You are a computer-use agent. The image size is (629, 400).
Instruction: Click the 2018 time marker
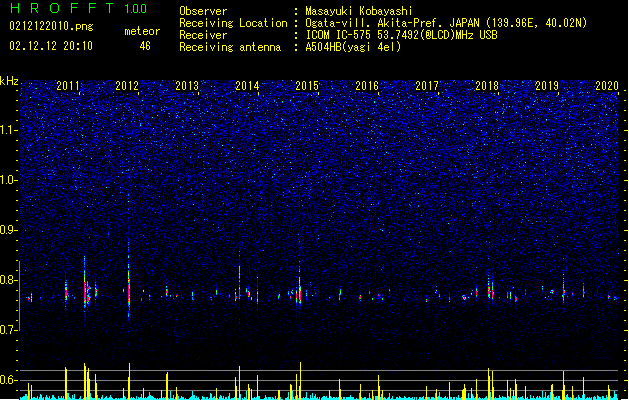point(487,86)
